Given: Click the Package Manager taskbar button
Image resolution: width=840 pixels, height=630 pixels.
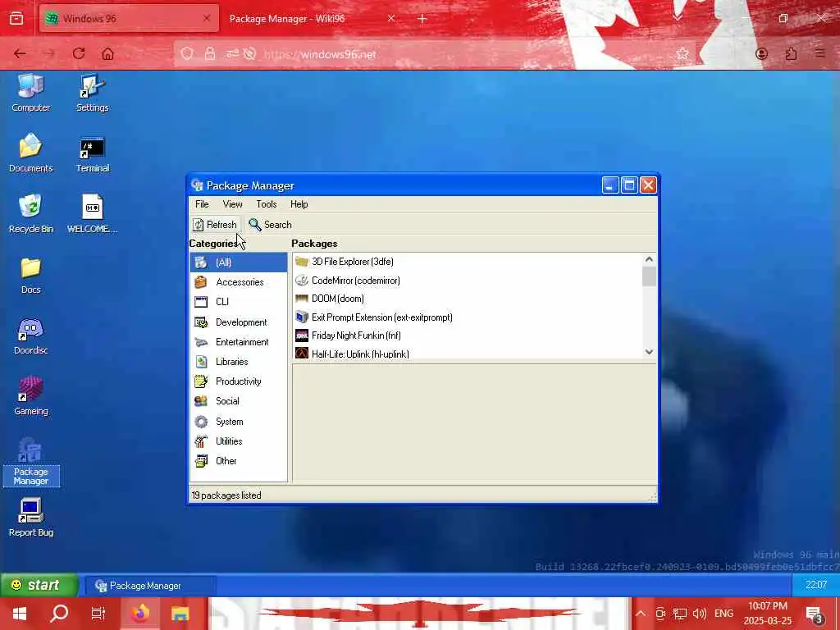Looking at the screenshot, I should pyautogui.click(x=151, y=586).
